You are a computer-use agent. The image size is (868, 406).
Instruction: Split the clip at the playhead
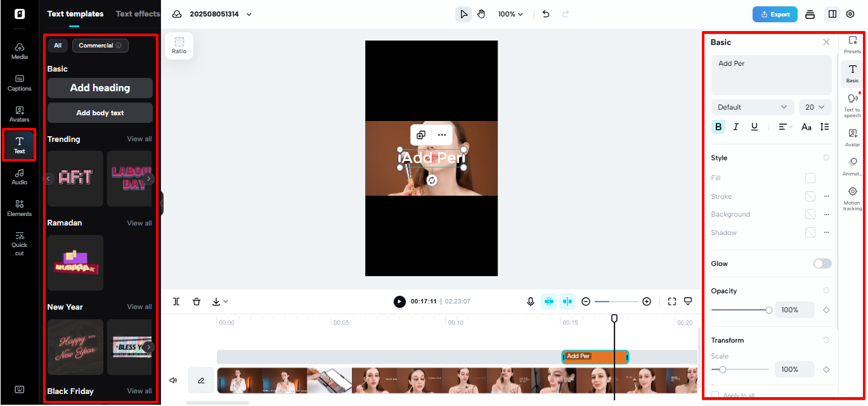click(x=176, y=301)
